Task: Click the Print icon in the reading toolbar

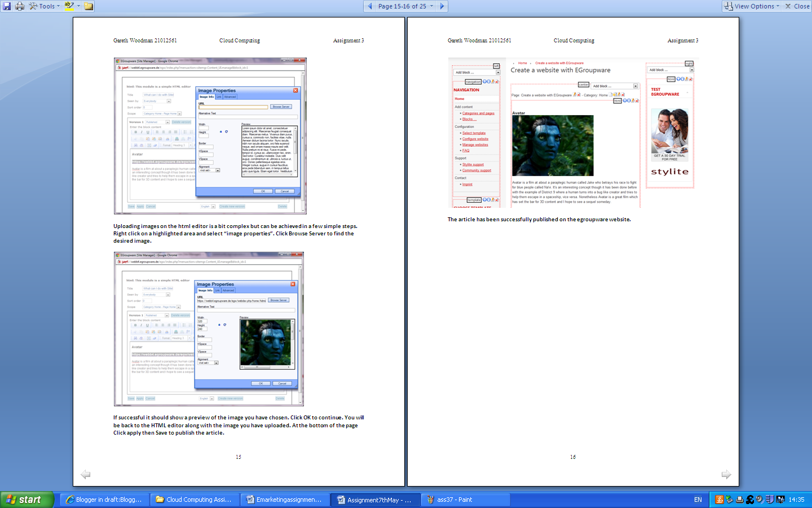Action: click(20, 6)
